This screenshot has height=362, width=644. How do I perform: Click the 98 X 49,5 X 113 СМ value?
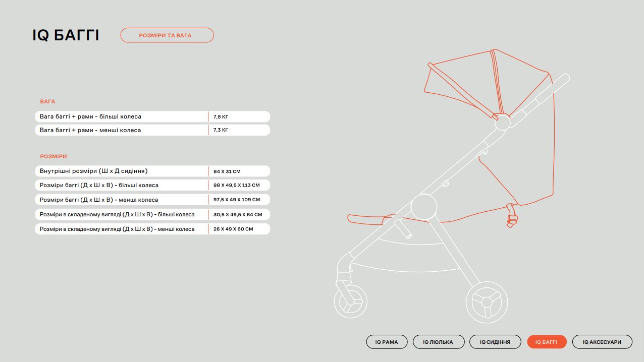236,186
